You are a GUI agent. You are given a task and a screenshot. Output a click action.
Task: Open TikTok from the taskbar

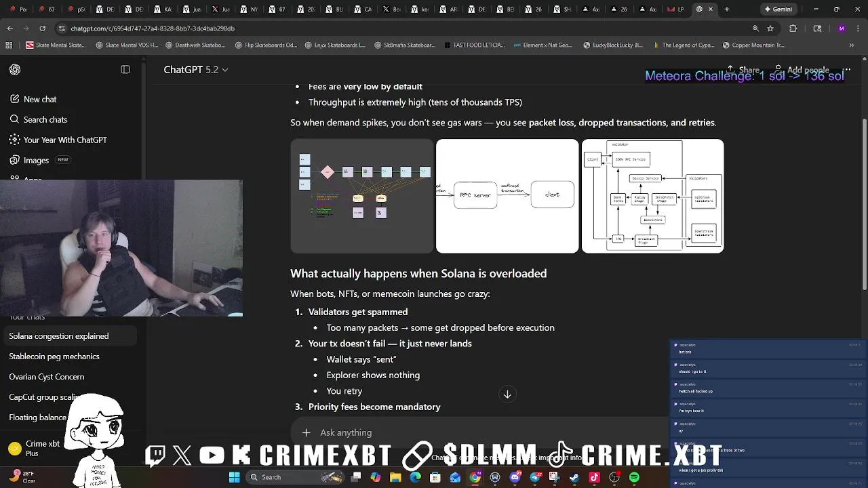pyautogui.click(x=594, y=477)
